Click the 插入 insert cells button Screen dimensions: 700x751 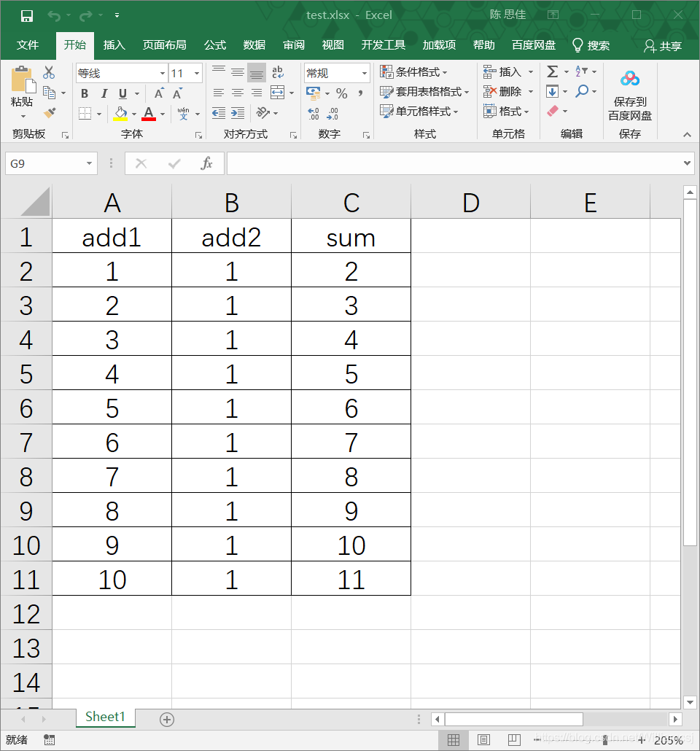[502, 72]
